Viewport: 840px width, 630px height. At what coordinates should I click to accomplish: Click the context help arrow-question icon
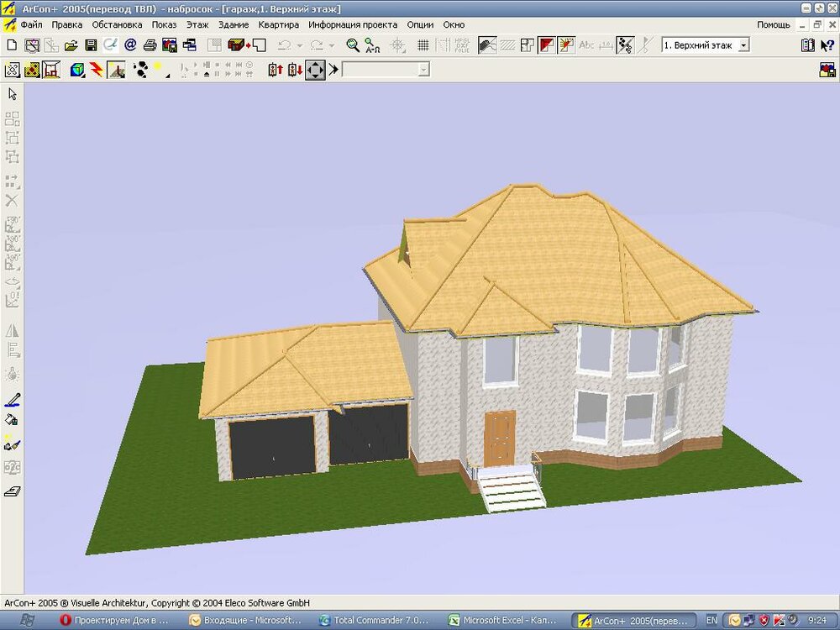click(827, 45)
